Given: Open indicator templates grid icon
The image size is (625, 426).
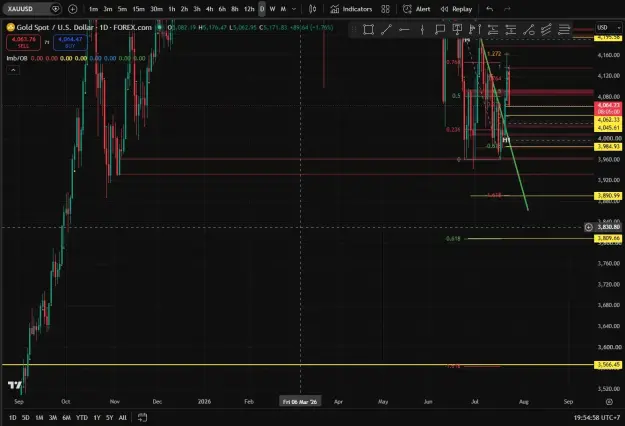Looking at the screenshot, I should [385, 9].
